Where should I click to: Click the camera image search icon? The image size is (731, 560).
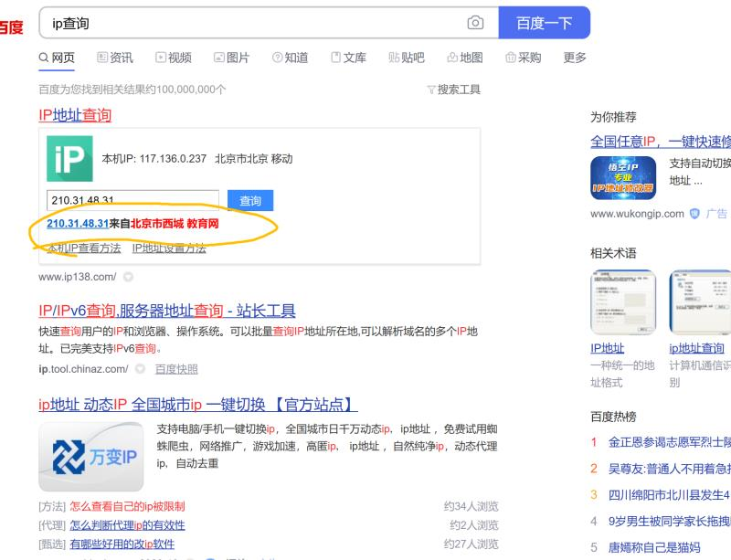pos(475,22)
